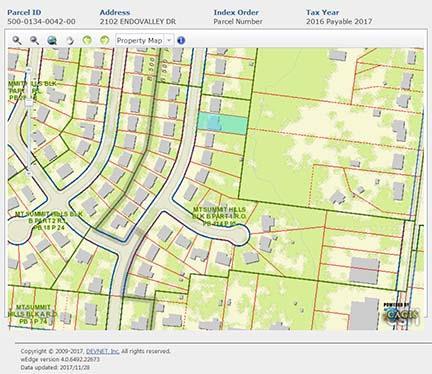Click the wEdge version text
The width and height of the screenshot is (432, 374).
coord(60,359)
